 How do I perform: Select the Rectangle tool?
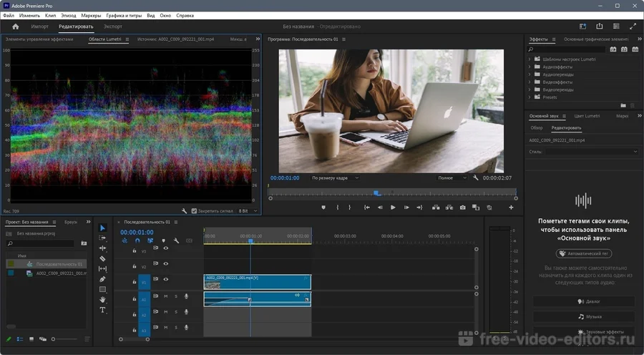point(102,289)
